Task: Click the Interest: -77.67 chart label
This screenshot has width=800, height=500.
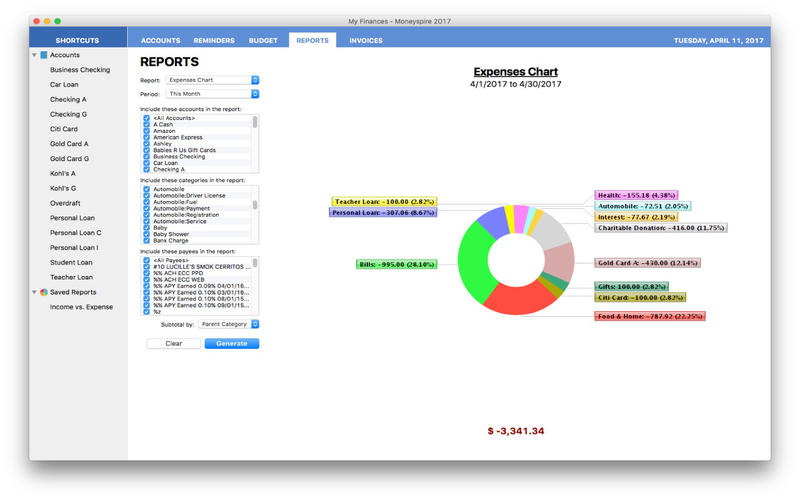Action: pyautogui.click(x=636, y=217)
